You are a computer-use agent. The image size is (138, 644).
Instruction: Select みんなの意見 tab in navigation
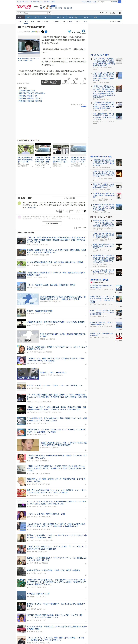[x=73, y=17]
